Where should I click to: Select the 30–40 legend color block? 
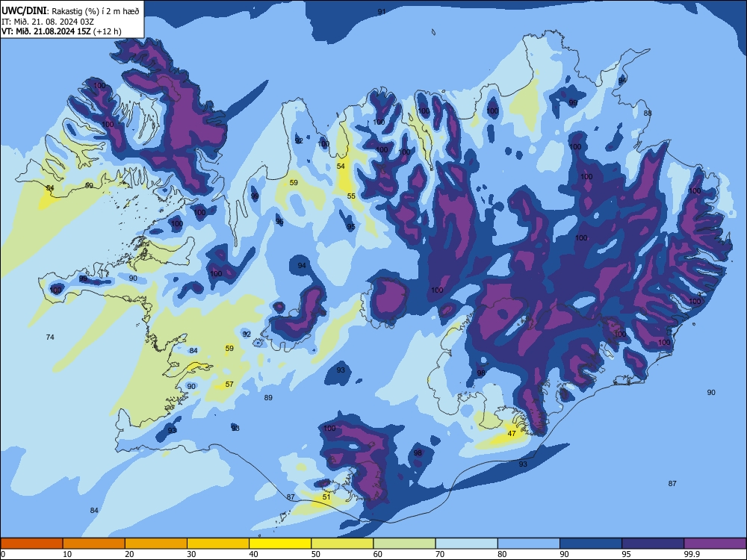pyautogui.click(x=218, y=544)
